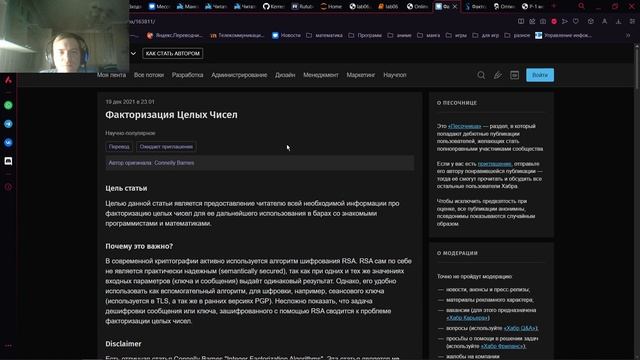Screen dimensions: 640x360
Task: Switch to the GitHub browser tab
Action: coord(274,7)
